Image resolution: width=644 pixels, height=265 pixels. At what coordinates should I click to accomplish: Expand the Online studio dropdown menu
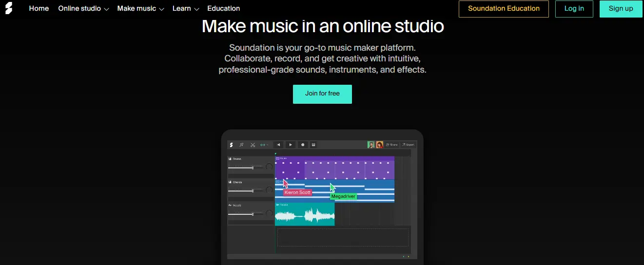click(x=83, y=8)
